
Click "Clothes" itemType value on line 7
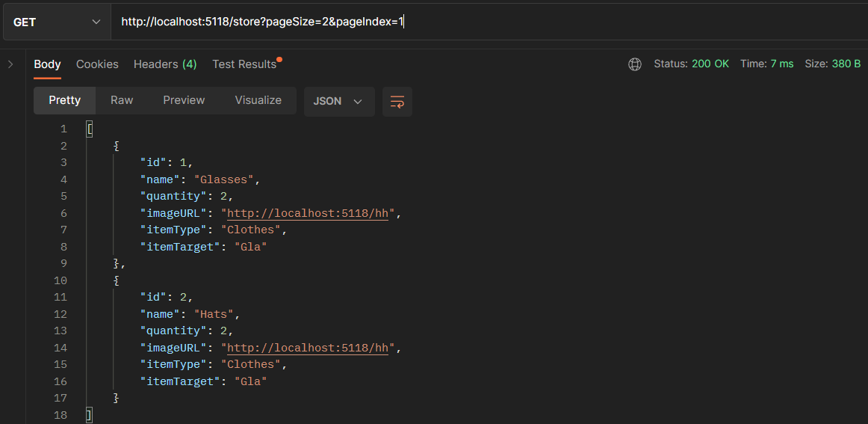251,230
